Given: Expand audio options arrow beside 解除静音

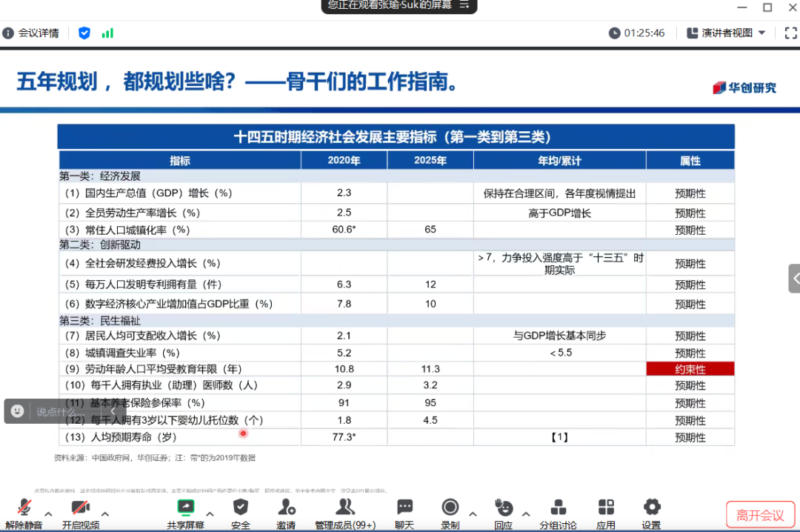Looking at the screenshot, I should [49, 513].
